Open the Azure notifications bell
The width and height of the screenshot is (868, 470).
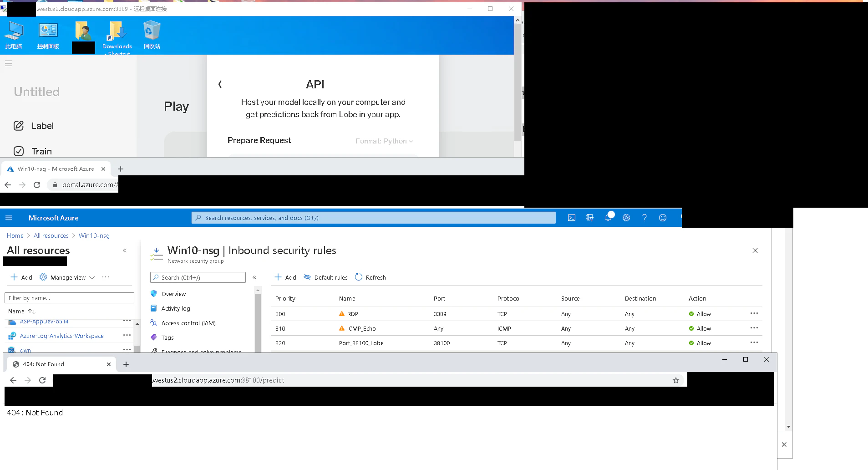click(x=609, y=217)
